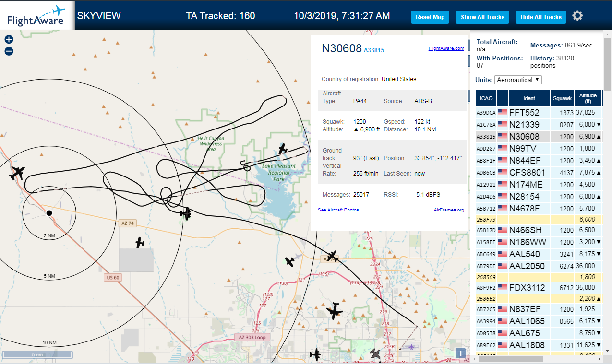Viewport: 612px width, 364px height.
Task: Click the horizontal scrollbar below aircraft table
Action: click(510, 359)
